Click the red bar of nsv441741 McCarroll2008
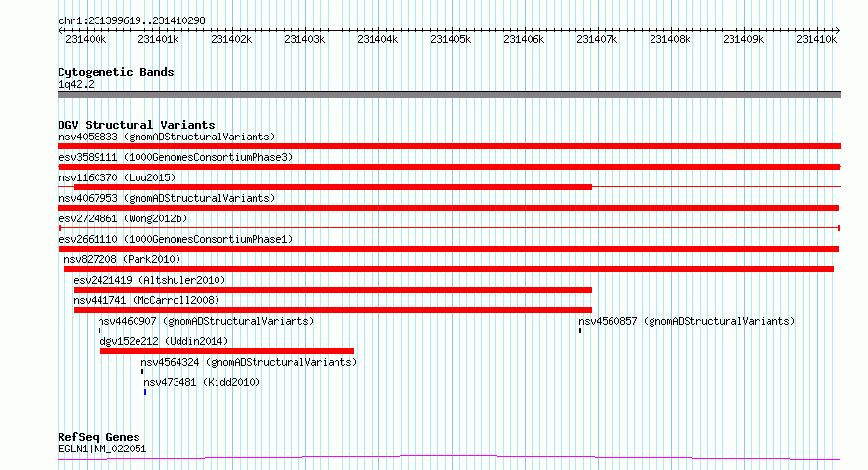868x470 pixels. coord(333,310)
